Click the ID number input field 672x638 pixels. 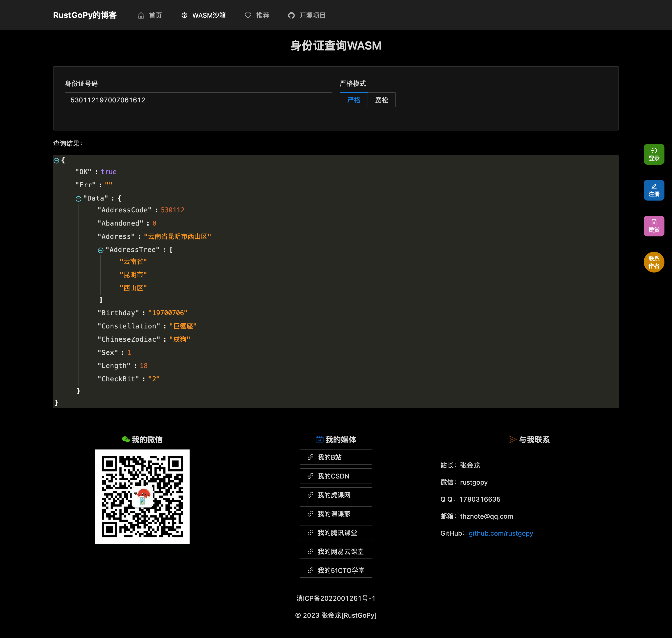point(198,100)
